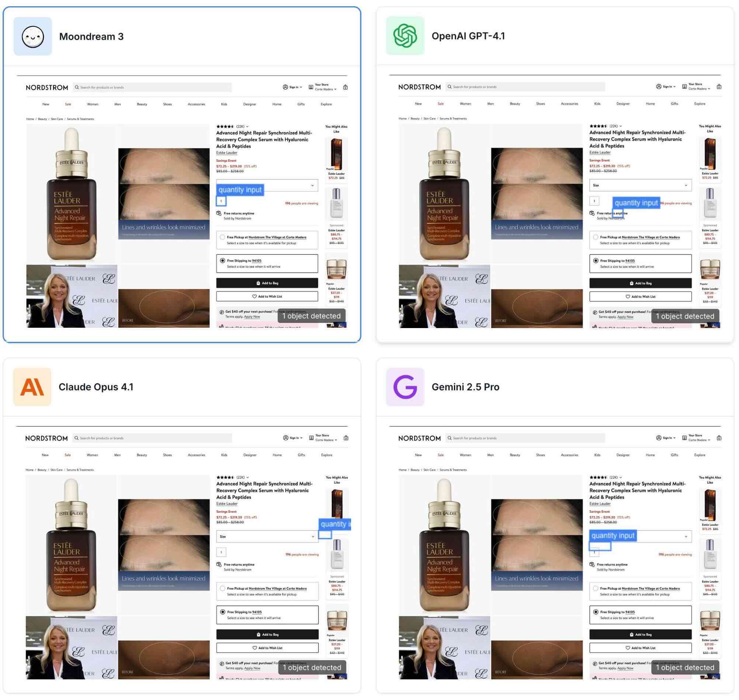The height and width of the screenshot is (700, 739).
Task: Select the Free Pickup at Corte Madera option
Action: [222, 238]
